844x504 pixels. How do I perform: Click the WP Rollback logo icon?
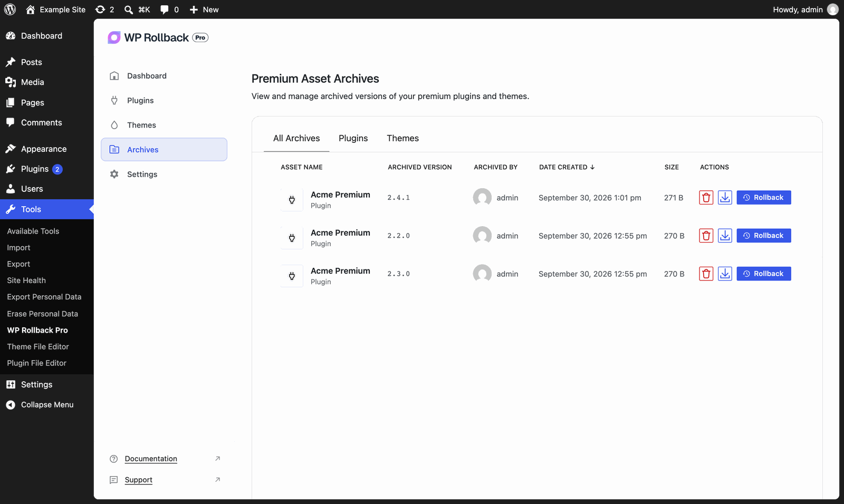point(114,37)
